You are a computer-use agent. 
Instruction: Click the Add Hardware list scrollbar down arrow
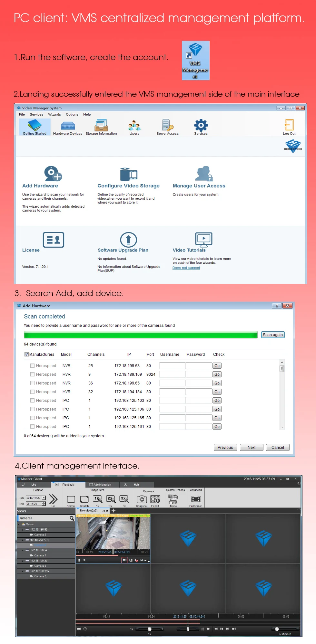(x=282, y=427)
